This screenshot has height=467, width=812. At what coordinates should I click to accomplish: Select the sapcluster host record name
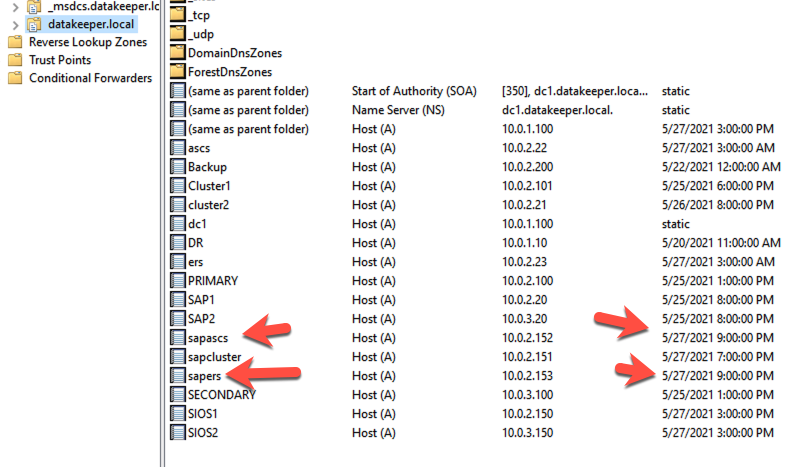214,357
